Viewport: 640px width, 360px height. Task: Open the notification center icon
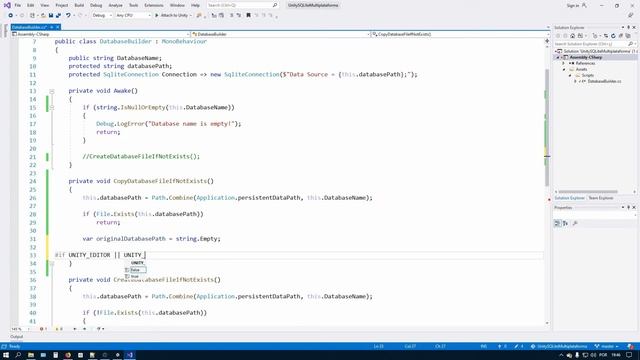[x=629, y=355]
